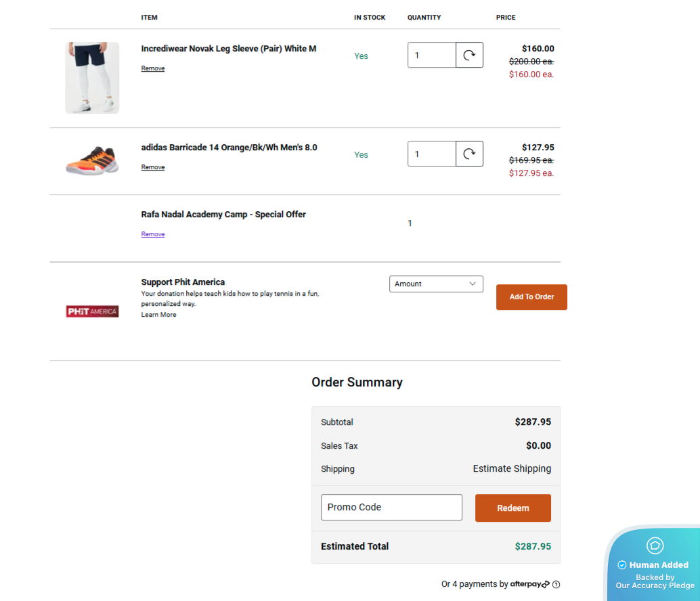Click the Promo Code input field
This screenshot has width=700, height=601.
click(391, 508)
